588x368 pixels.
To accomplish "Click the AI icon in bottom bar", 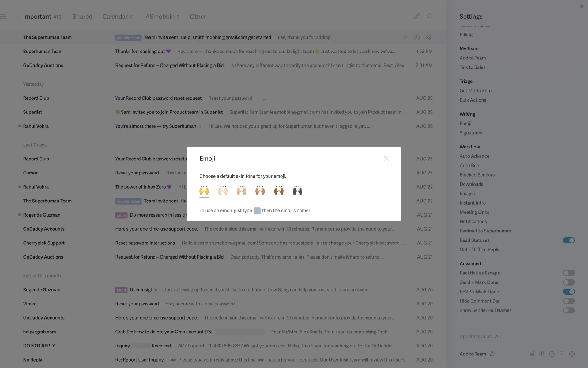I will click(532, 354).
